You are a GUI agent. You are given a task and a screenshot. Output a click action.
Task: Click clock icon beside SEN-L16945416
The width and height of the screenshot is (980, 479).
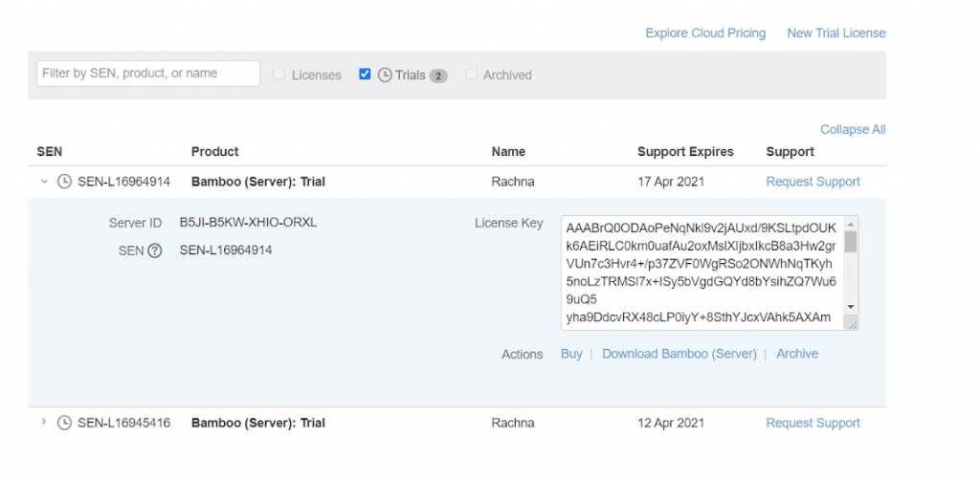65,423
